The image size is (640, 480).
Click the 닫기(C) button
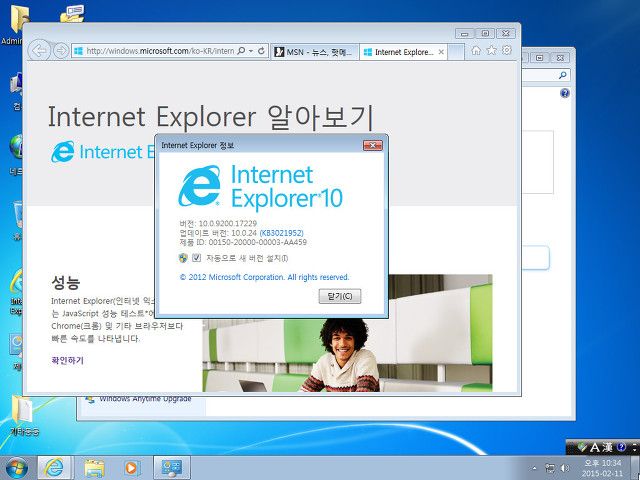point(340,296)
